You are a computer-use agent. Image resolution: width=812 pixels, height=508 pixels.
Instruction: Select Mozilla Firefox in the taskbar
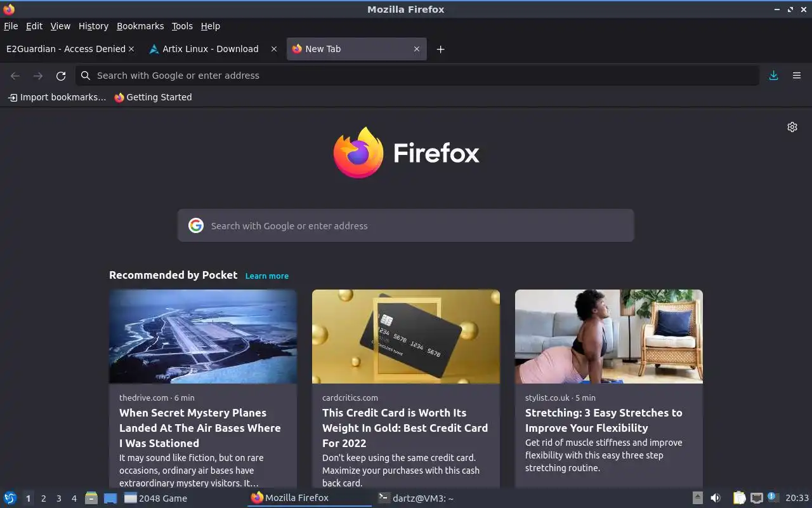coord(310,498)
